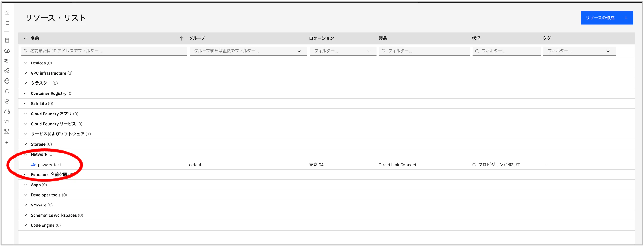This screenshot has width=644, height=247.
Task: Open VPC Infrastructure icon in sidebar
Action: click(7, 61)
